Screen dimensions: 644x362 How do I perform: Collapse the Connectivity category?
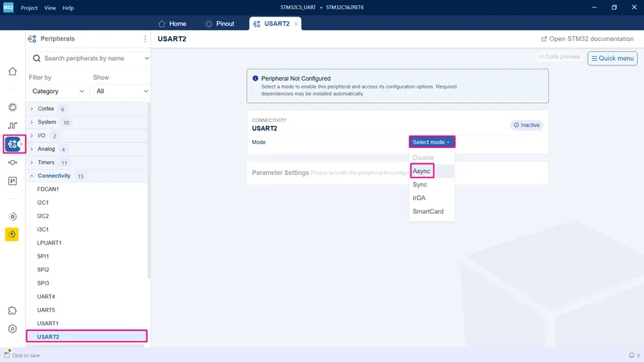click(x=32, y=176)
